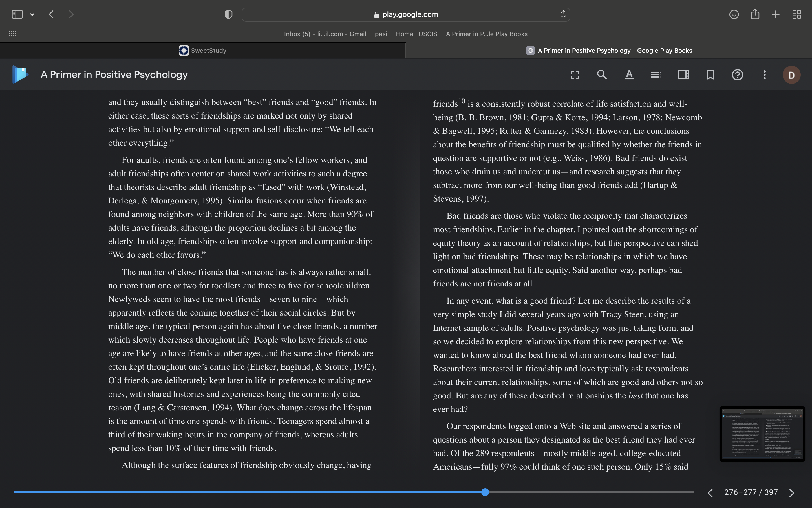Click the reading progress slider handle
This screenshot has height=508, width=812.
tap(485, 492)
